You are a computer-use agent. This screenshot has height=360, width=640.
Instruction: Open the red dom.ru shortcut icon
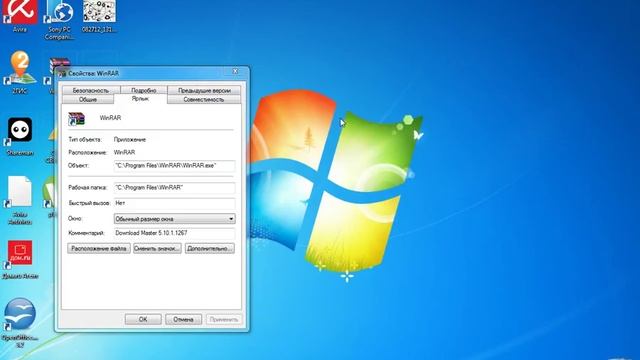coord(20,253)
